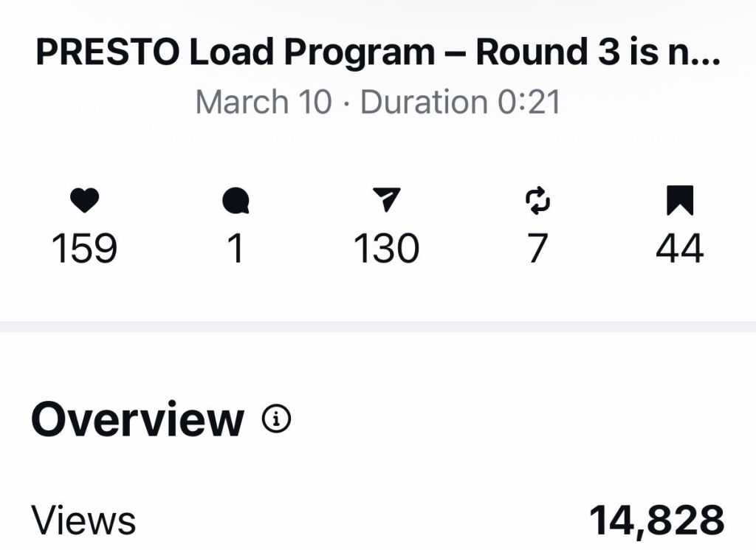Select the 44 saves count
This screenshot has width=756, height=550.
[680, 249]
